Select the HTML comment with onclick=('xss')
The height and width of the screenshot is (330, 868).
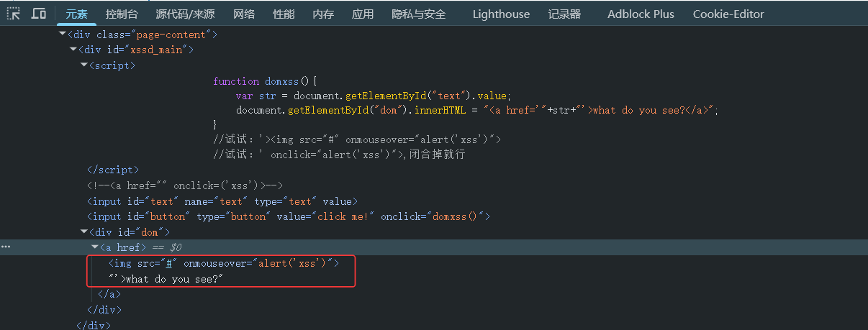[x=185, y=185]
